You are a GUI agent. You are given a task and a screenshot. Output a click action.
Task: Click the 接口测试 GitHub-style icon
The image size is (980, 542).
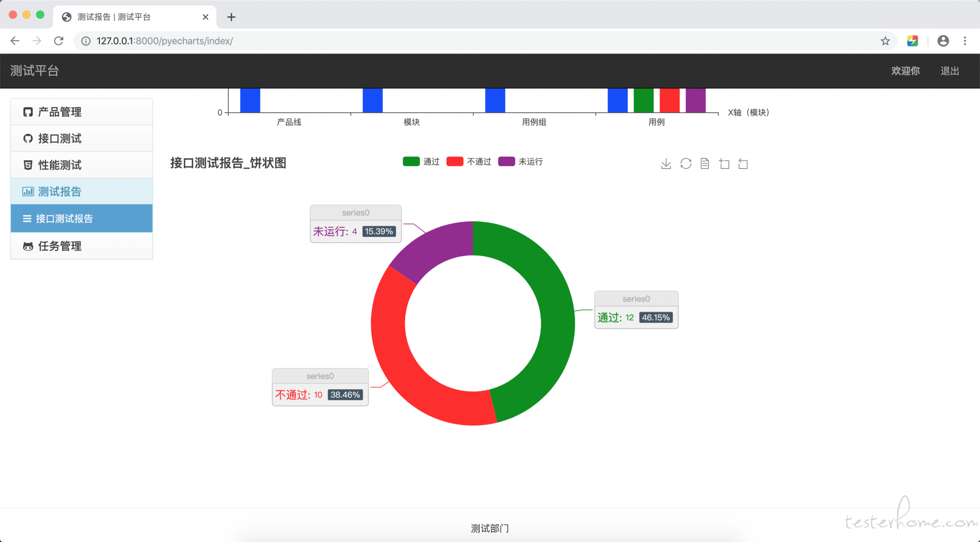pyautogui.click(x=28, y=138)
